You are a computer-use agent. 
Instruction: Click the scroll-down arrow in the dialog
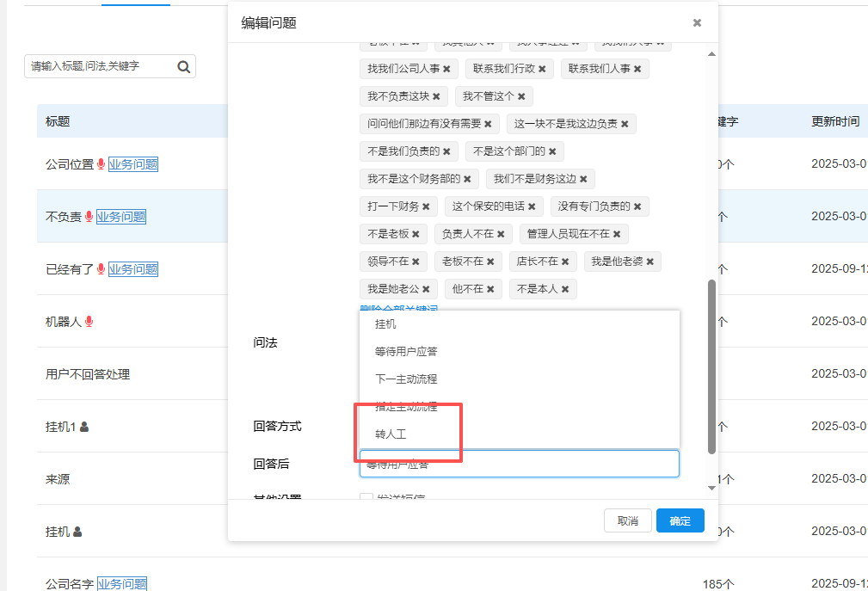[x=712, y=488]
